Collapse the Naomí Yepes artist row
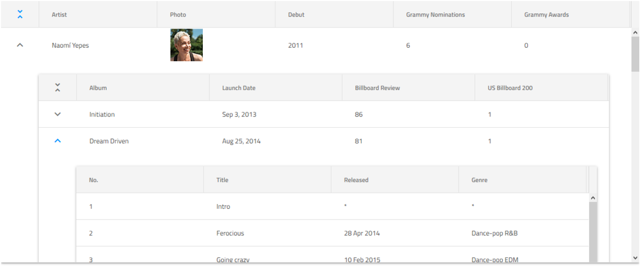The height and width of the screenshot is (270, 644). pos(20,46)
